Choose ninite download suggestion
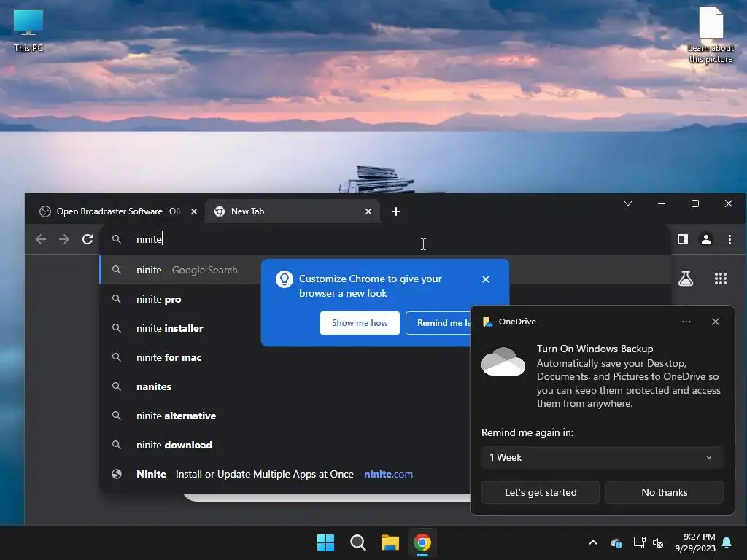747x560 pixels. (286, 445)
